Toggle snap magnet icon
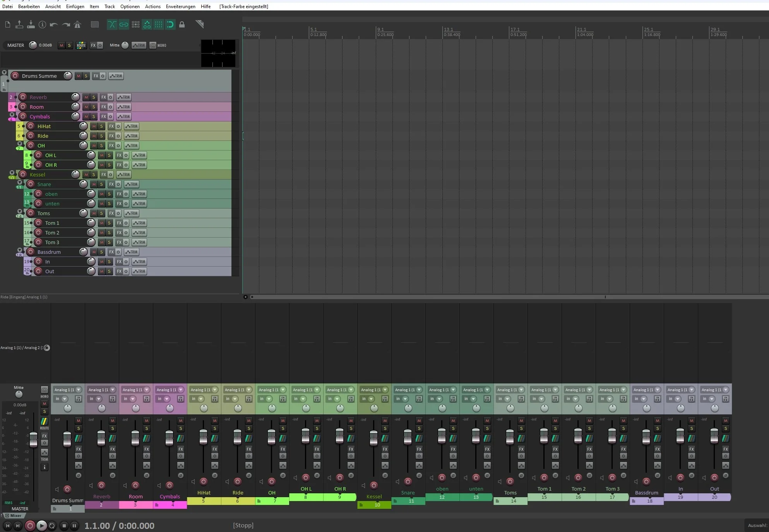The width and height of the screenshot is (769, 532). point(170,25)
